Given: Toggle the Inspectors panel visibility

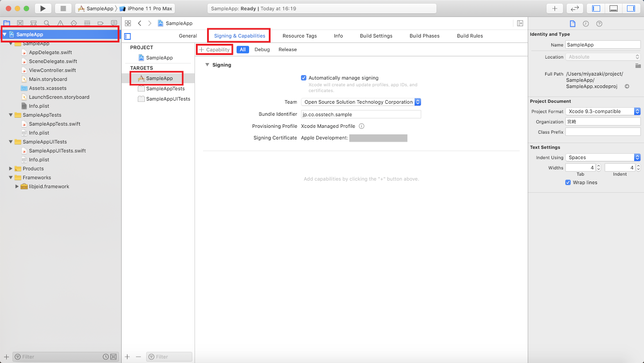Looking at the screenshot, I should tap(631, 8).
